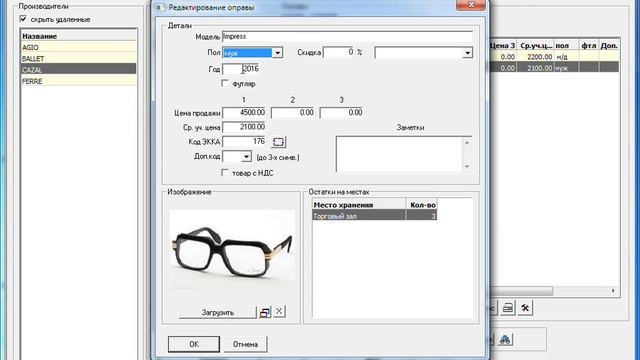Click the print icon in the background window

pyautogui.click(x=508, y=308)
